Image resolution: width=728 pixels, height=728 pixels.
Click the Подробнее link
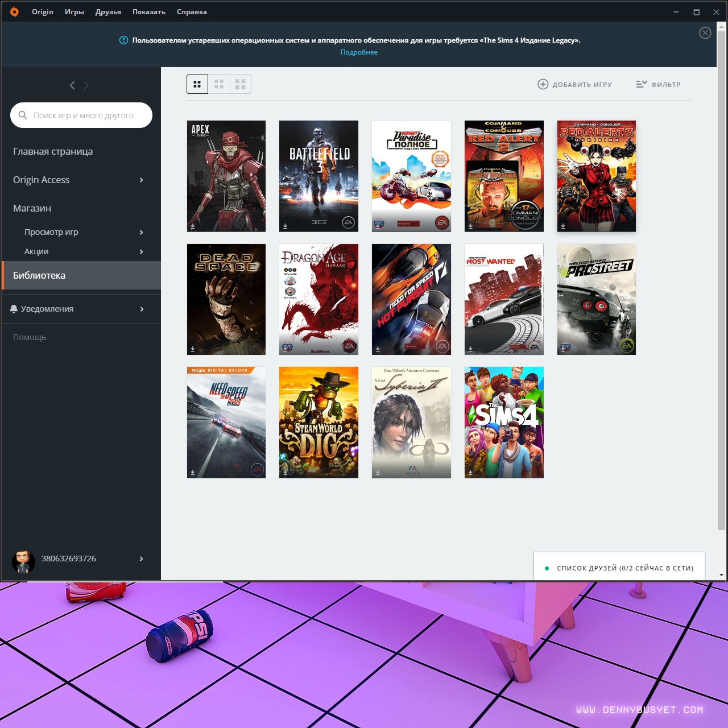coord(359,52)
